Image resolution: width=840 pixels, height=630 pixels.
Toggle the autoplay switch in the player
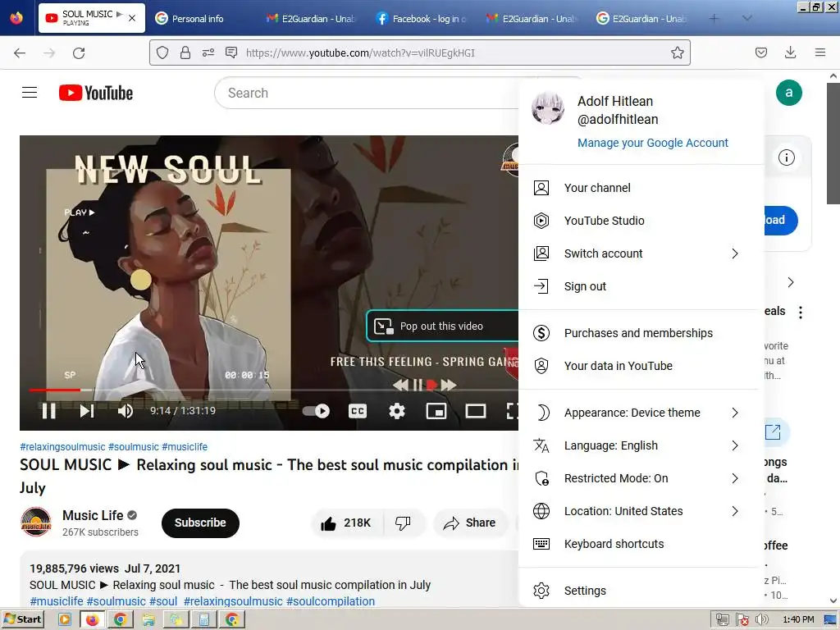pyautogui.click(x=316, y=411)
